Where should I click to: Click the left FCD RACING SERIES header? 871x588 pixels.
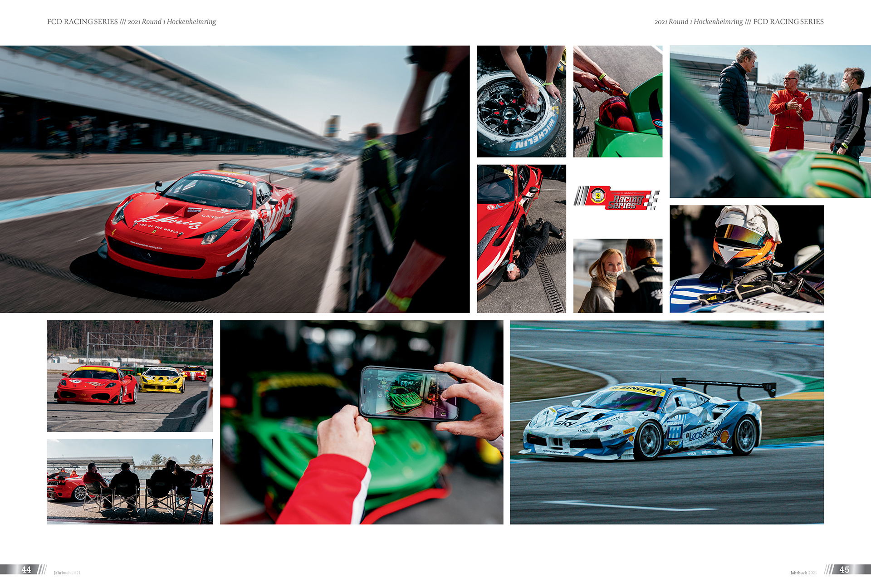pos(82,22)
